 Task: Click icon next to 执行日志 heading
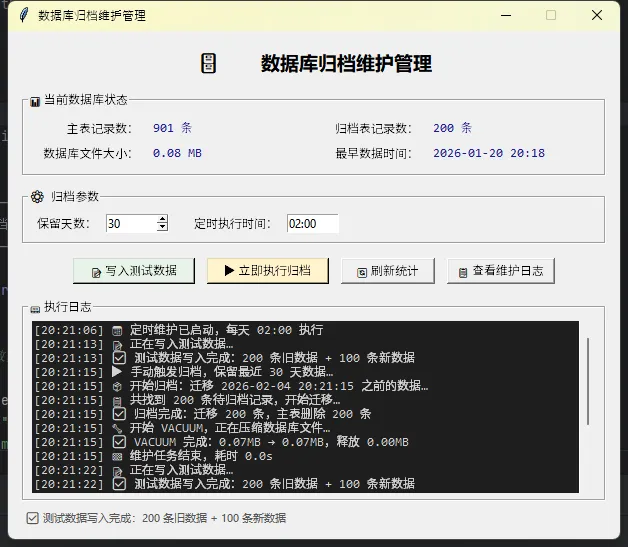(35, 309)
